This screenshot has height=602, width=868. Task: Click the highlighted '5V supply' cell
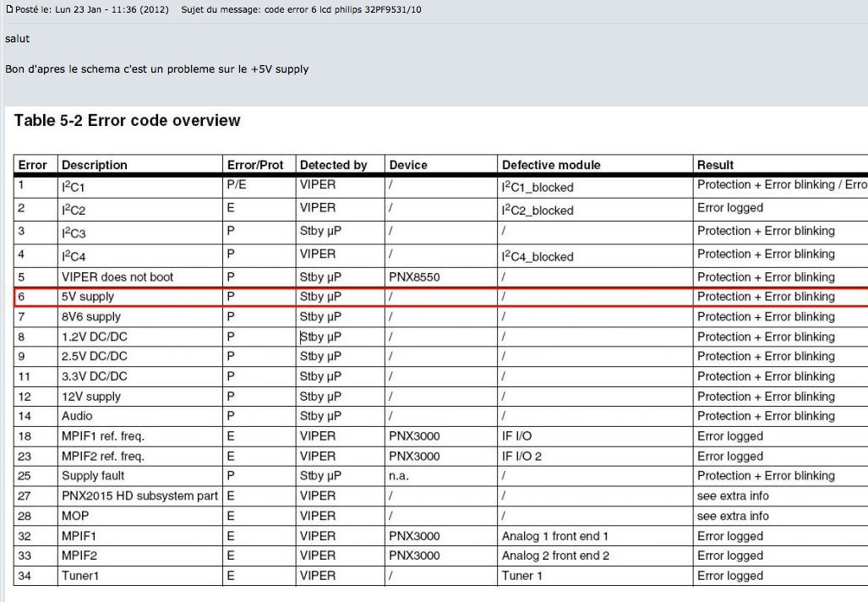88,297
